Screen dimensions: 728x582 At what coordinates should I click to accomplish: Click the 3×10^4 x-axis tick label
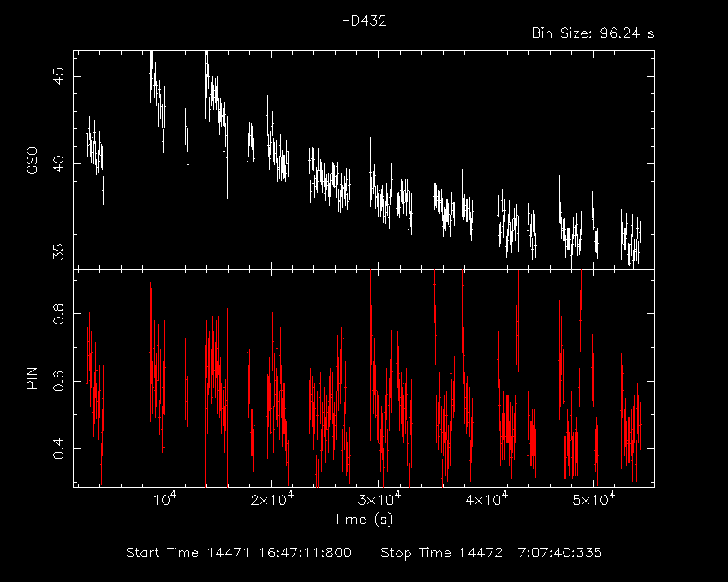click(x=379, y=499)
